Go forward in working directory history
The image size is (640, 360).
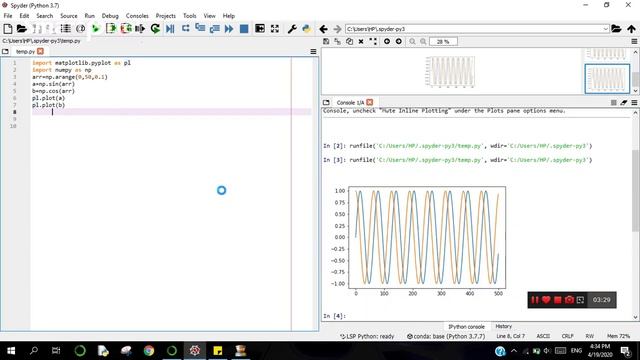coord(337,29)
